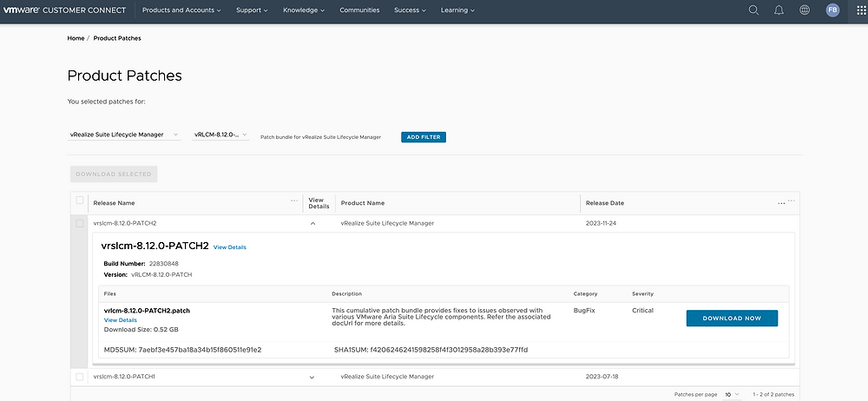Click the DOWNLOAD SELECTED button
Image resolution: width=868 pixels, height=401 pixels.
(x=114, y=174)
